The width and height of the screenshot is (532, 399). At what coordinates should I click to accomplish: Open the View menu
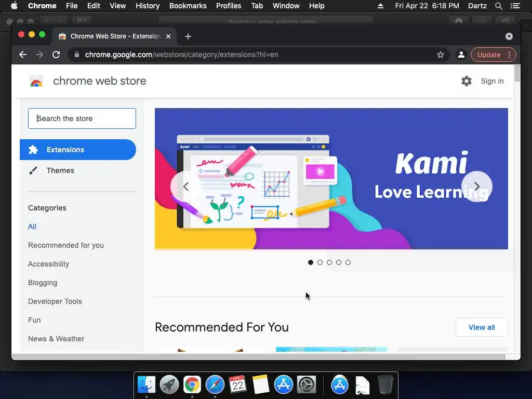[118, 6]
